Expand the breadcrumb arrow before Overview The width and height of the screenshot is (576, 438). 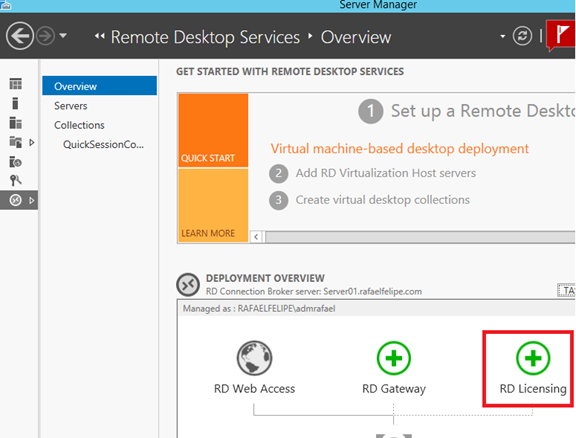pos(310,36)
